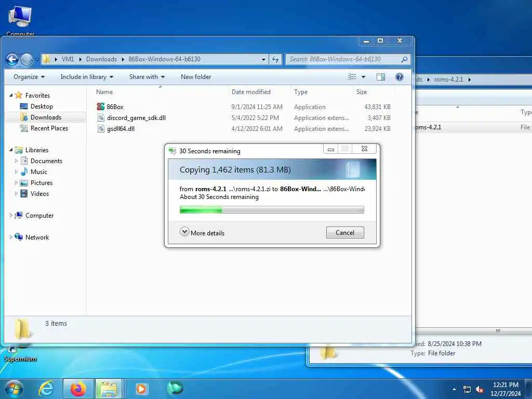This screenshot has height=399, width=532.
Task: Click the search magnifier icon
Action: click(404, 59)
